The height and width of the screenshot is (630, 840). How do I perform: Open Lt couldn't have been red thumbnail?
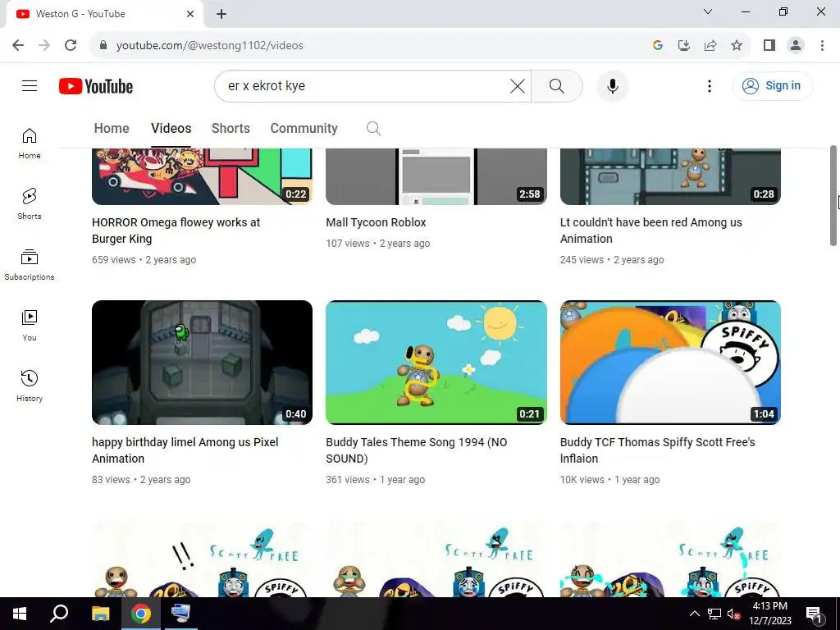click(x=670, y=177)
